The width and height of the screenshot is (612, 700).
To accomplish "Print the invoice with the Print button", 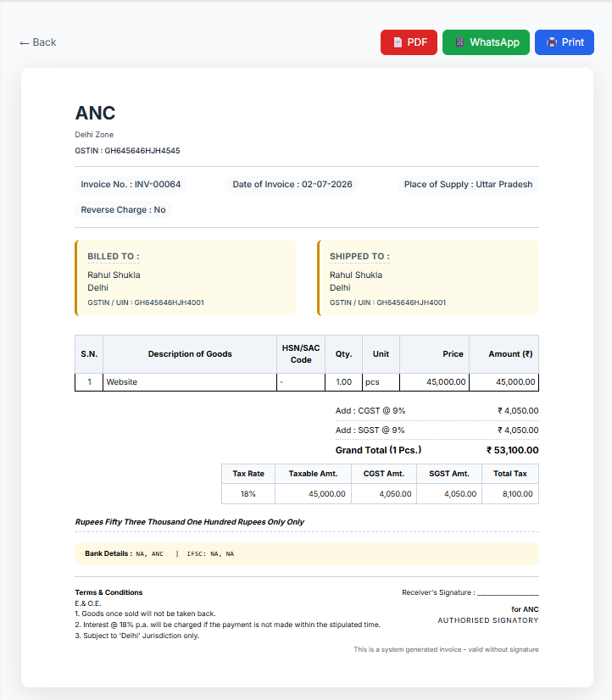I will tap(565, 42).
